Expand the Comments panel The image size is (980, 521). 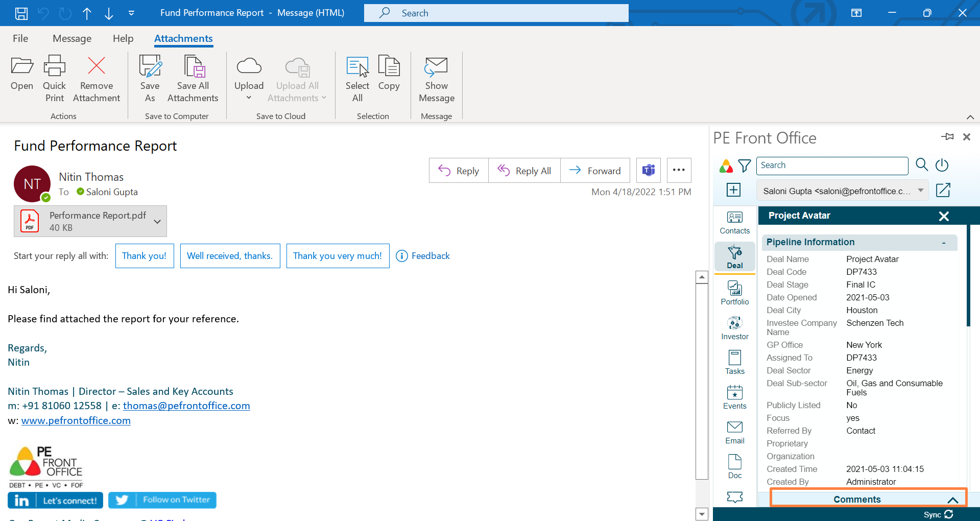click(x=952, y=500)
